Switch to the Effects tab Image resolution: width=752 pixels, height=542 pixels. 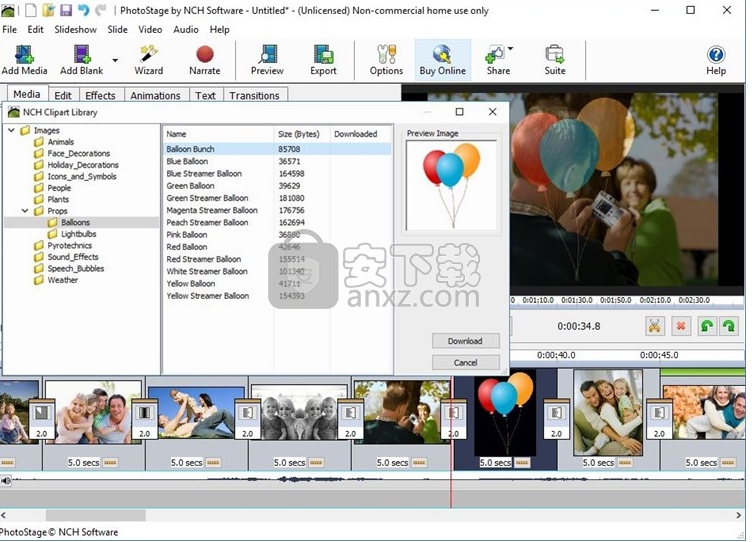pos(100,95)
